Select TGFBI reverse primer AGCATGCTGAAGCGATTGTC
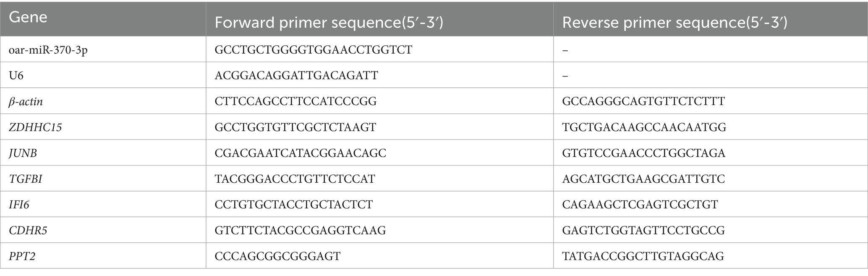The height and width of the screenshot is (276, 868). tap(643, 179)
